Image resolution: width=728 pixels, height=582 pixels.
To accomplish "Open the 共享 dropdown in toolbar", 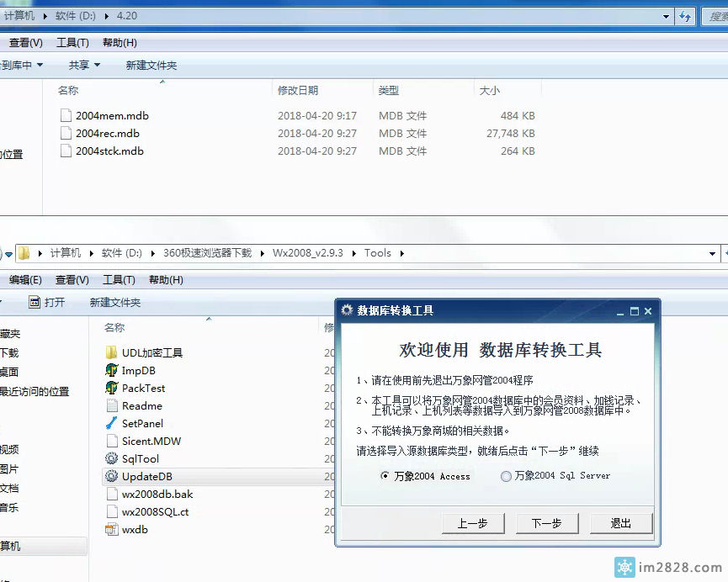I will tap(84, 66).
